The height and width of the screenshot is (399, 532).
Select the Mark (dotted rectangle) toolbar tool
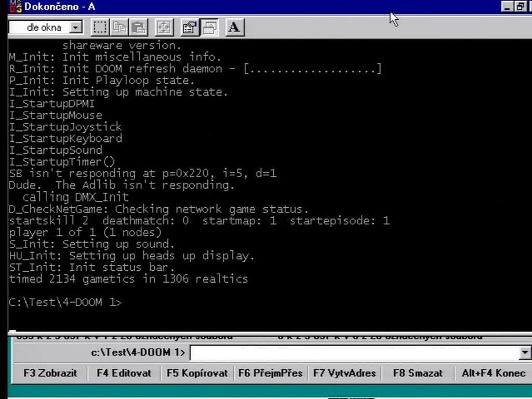(100, 27)
